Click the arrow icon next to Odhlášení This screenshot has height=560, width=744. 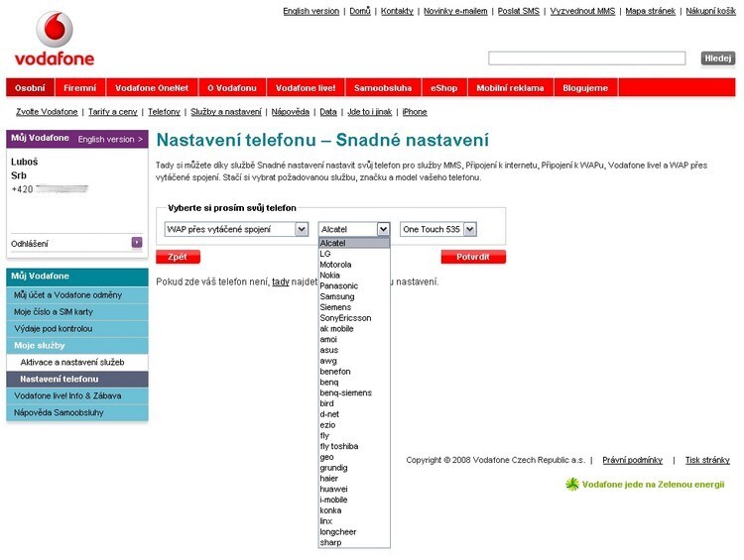(x=137, y=243)
